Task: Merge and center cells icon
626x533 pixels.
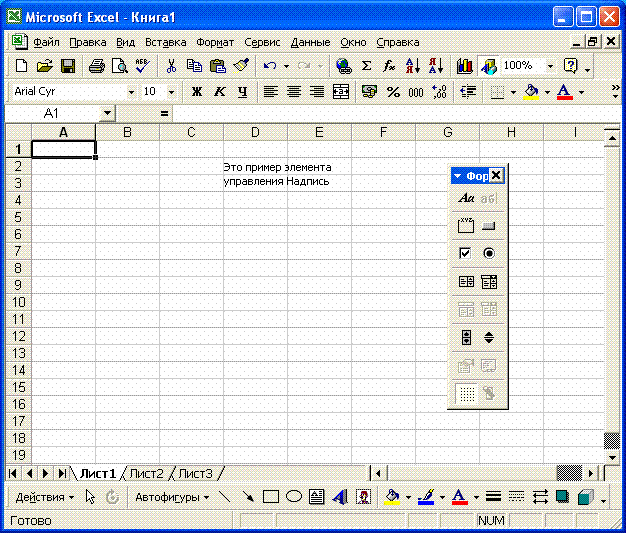Action: point(341,92)
